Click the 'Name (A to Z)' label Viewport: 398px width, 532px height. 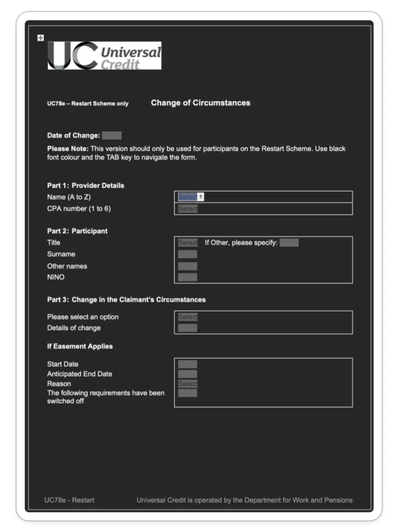69,197
